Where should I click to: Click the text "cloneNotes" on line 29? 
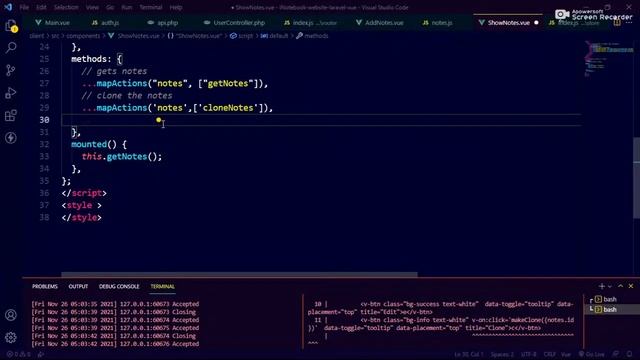click(x=228, y=108)
